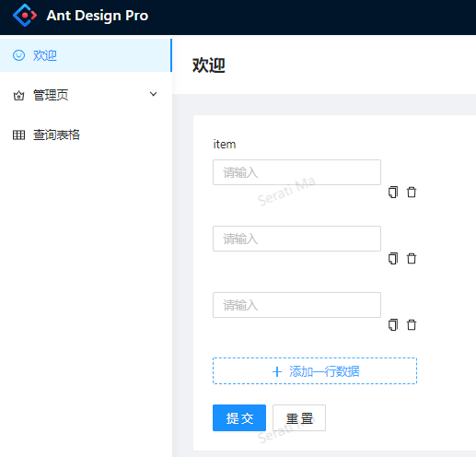The height and width of the screenshot is (457, 476).
Task: Click the Ant Design Pro logo icon
Action: pos(25,15)
